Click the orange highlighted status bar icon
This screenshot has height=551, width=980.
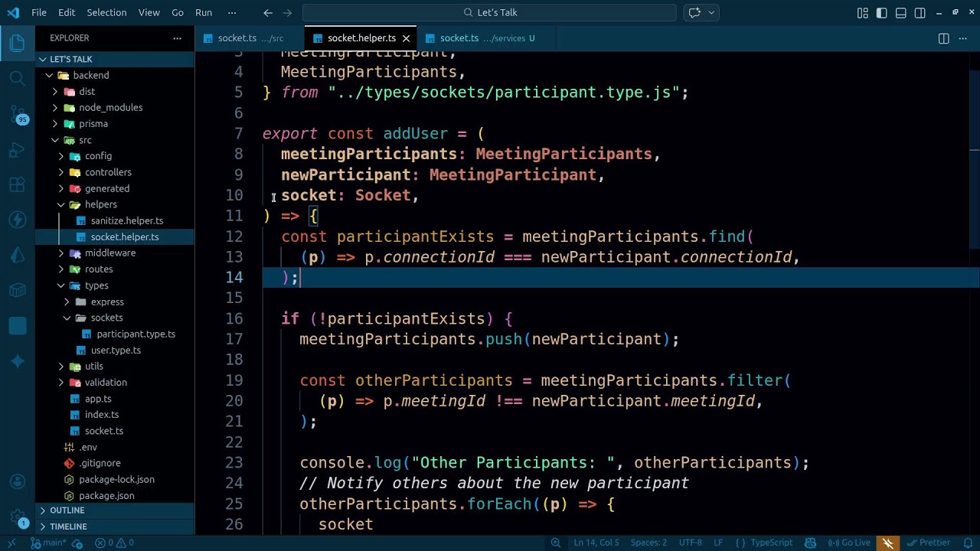click(888, 543)
